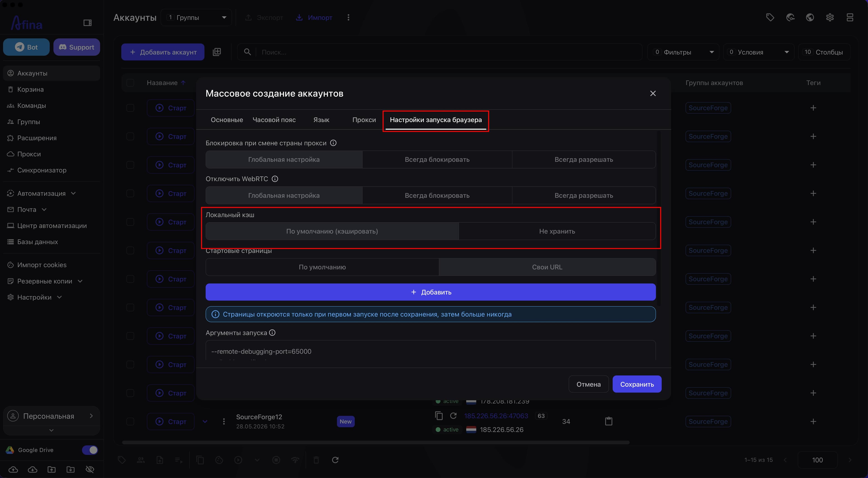Open the Группы dropdown
This screenshot has height=478, width=868.
point(196,18)
